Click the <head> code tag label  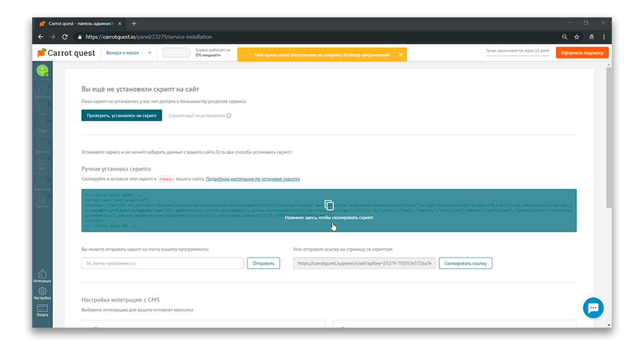[166, 179]
